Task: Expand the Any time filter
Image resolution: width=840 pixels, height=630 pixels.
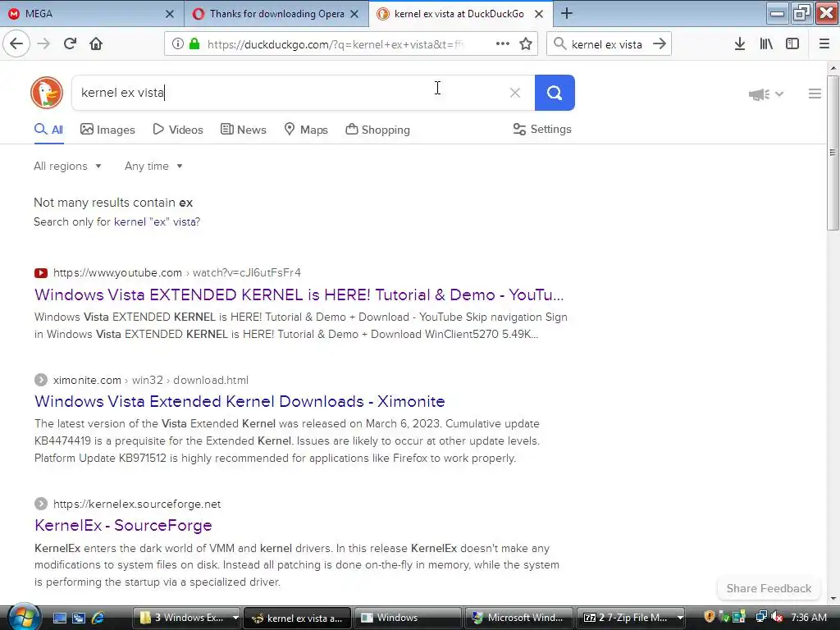Action: click(x=153, y=166)
